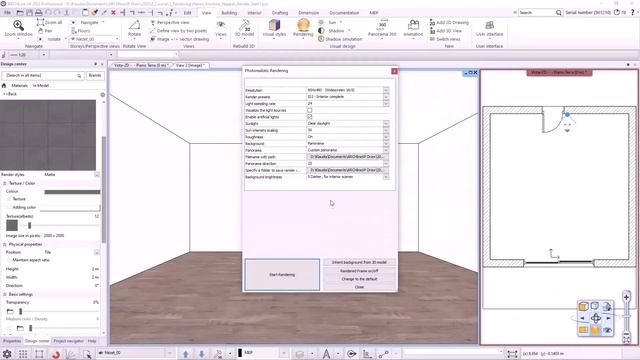Image resolution: width=640 pixels, height=360 pixels.
Task: Open the Position Tile dropdown
Action: point(97,252)
